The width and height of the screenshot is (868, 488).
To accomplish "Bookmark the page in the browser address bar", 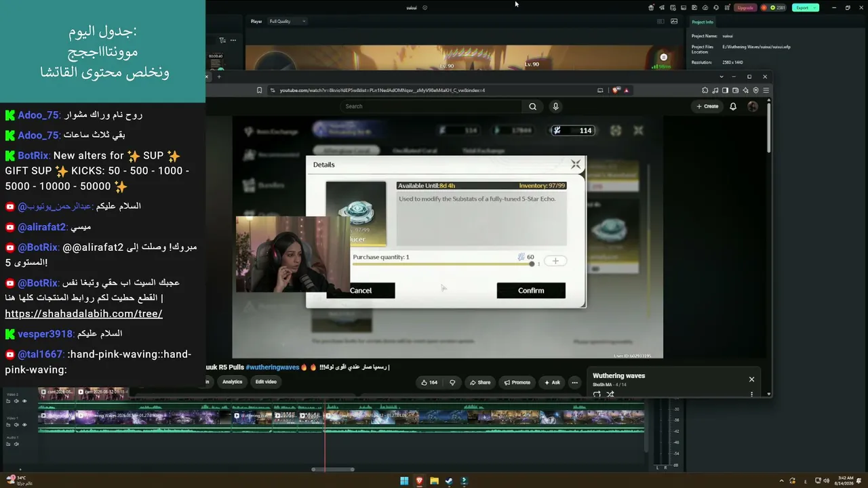I will click(259, 90).
